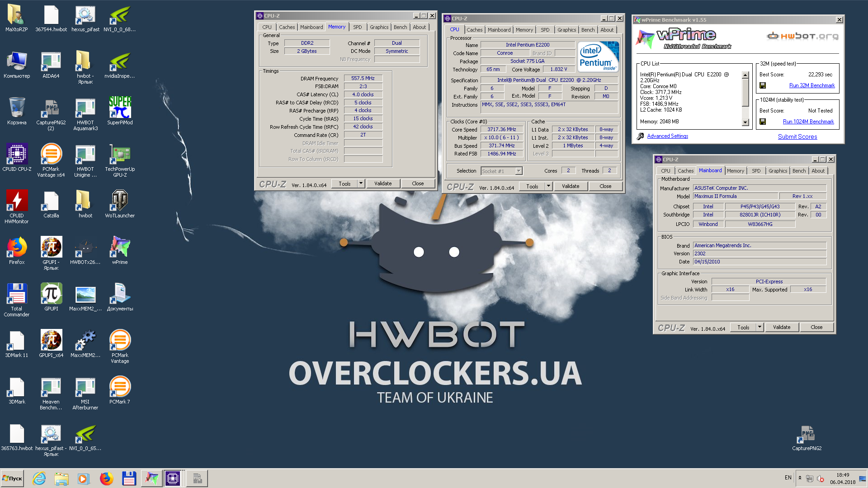Click the Intel Pentium E2200 name field
This screenshot has height=488, width=868.
(x=527, y=45)
